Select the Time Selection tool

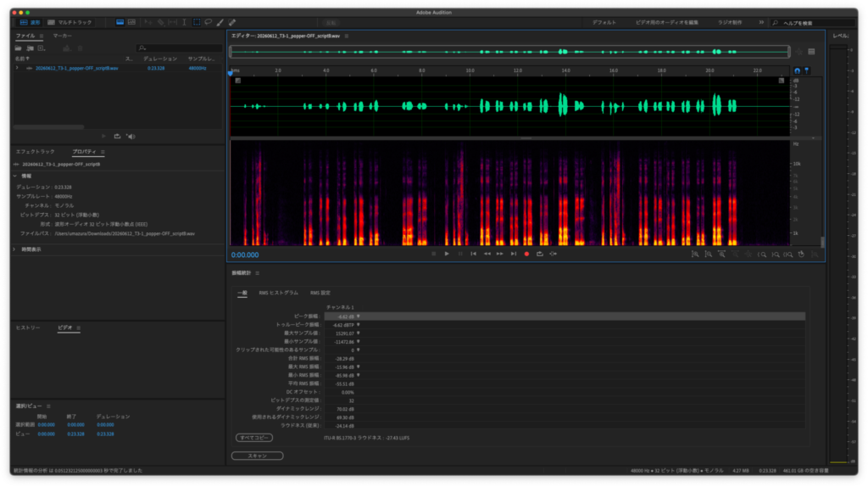pyautogui.click(x=184, y=22)
